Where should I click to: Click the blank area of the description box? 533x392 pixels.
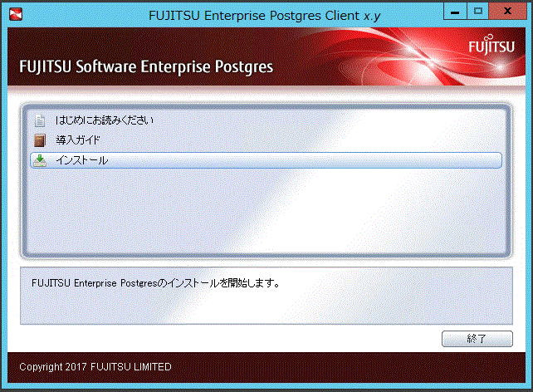[x=266, y=307]
